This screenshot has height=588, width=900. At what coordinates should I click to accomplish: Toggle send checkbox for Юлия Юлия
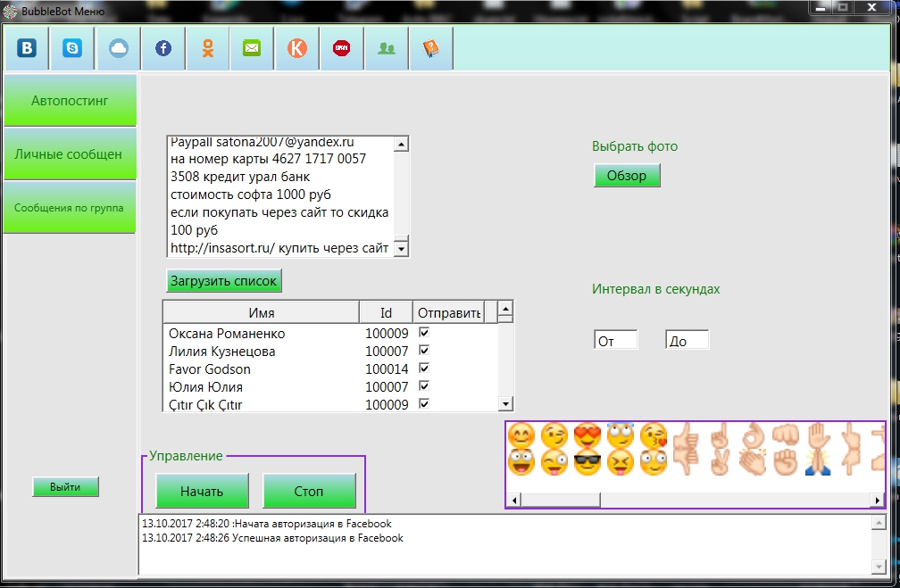[424, 385]
